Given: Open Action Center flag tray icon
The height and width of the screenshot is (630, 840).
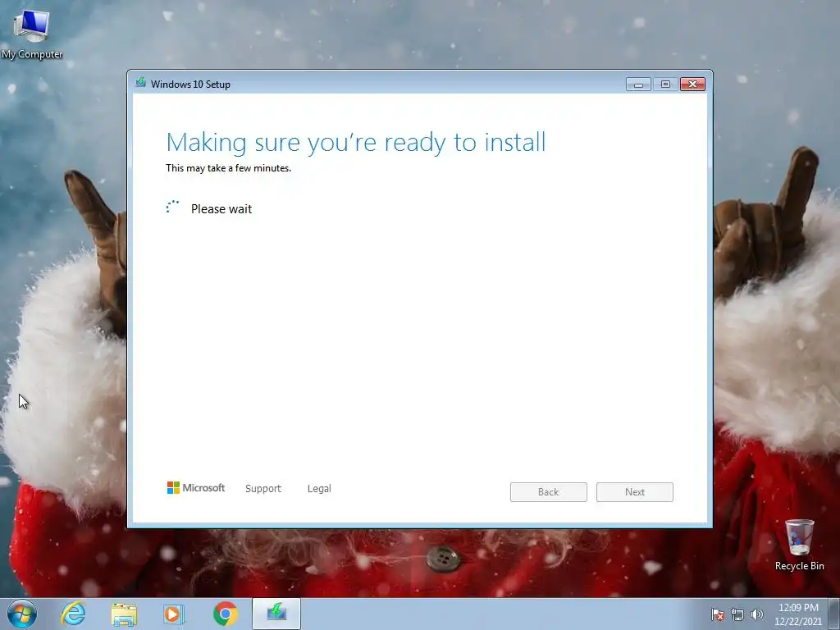Looking at the screenshot, I should click(x=718, y=614).
